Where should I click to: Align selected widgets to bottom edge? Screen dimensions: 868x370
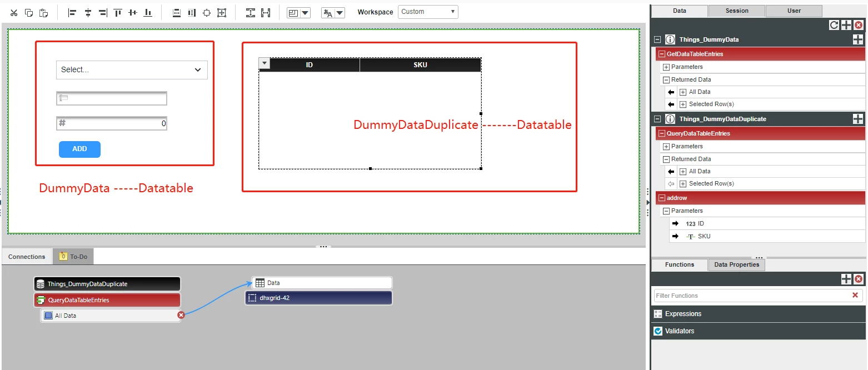148,12
